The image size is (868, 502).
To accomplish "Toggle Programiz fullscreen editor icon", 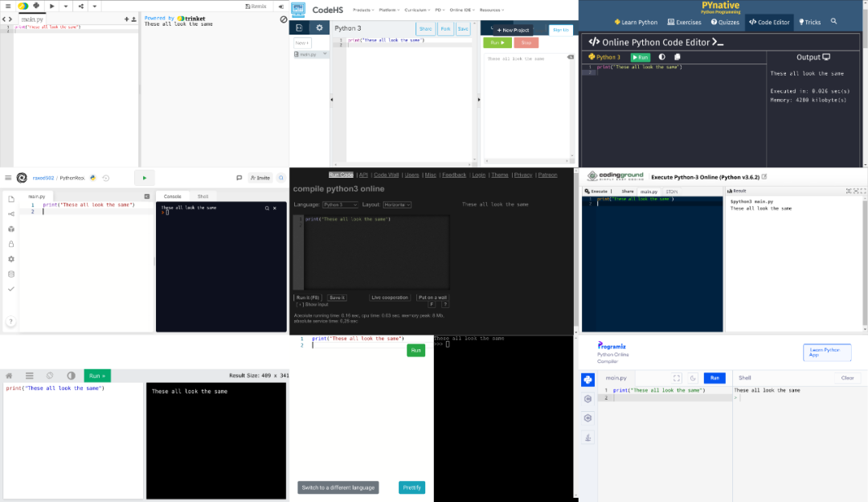I will click(677, 378).
